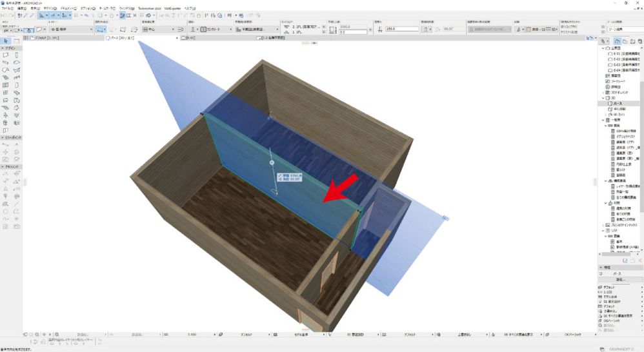Click the wall thickness field showing 150.0
Screen dimensions: 644x352
[x=401, y=29]
